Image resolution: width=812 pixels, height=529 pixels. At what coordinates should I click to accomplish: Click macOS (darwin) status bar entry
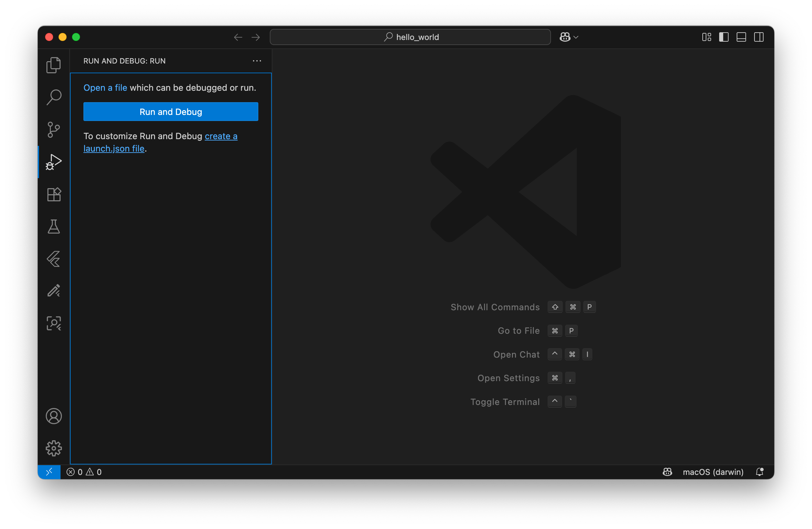click(713, 472)
